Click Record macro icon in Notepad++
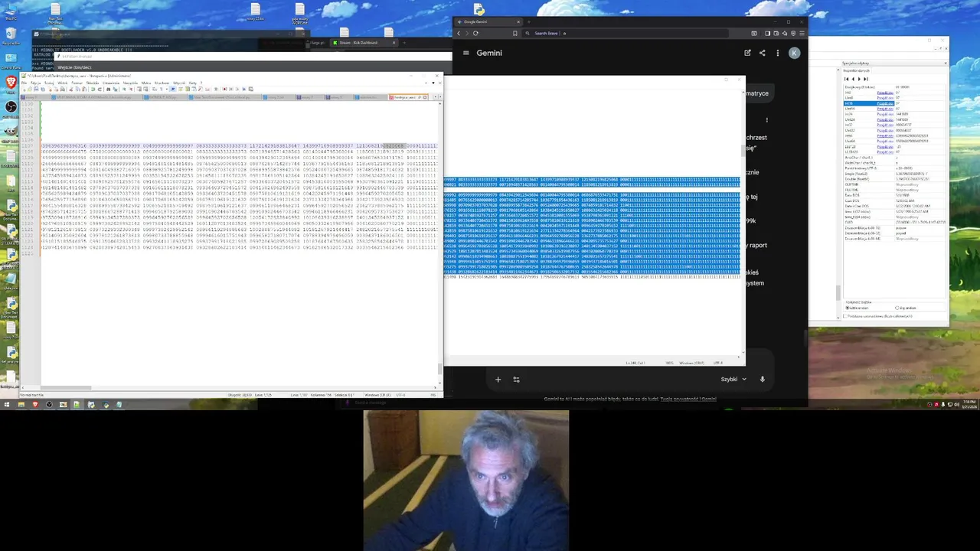This screenshot has height=551, width=980. click(224, 89)
